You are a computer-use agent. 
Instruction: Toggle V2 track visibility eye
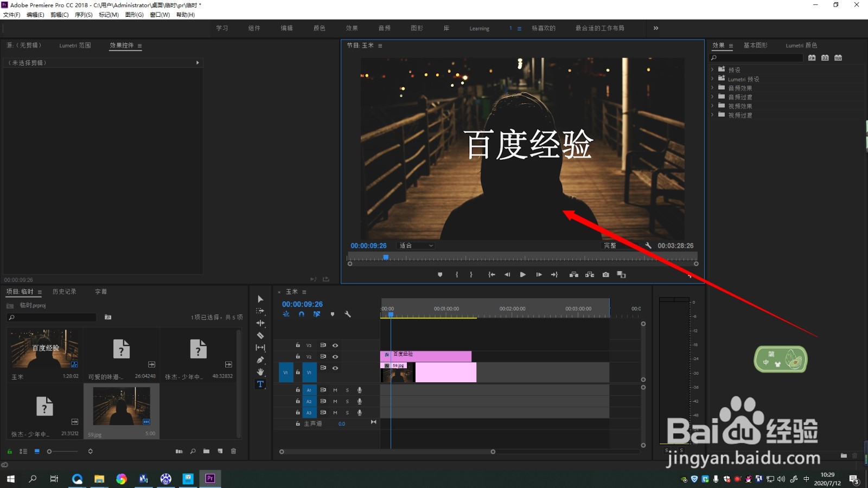click(335, 357)
